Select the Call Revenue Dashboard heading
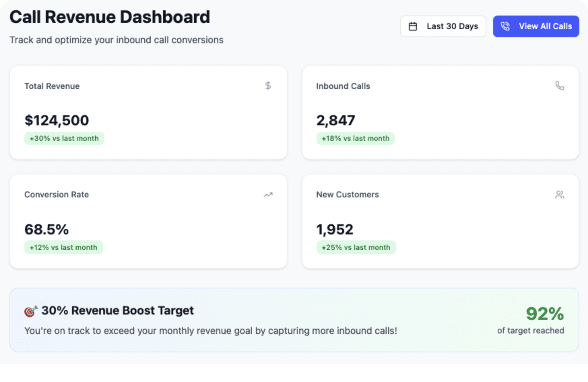The image size is (588, 382). [110, 17]
